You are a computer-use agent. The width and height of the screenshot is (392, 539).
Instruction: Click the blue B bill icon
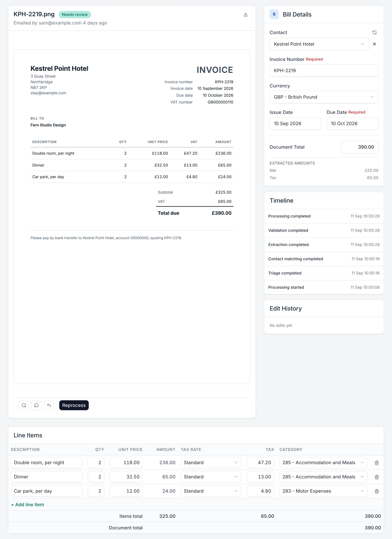[274, 14]
